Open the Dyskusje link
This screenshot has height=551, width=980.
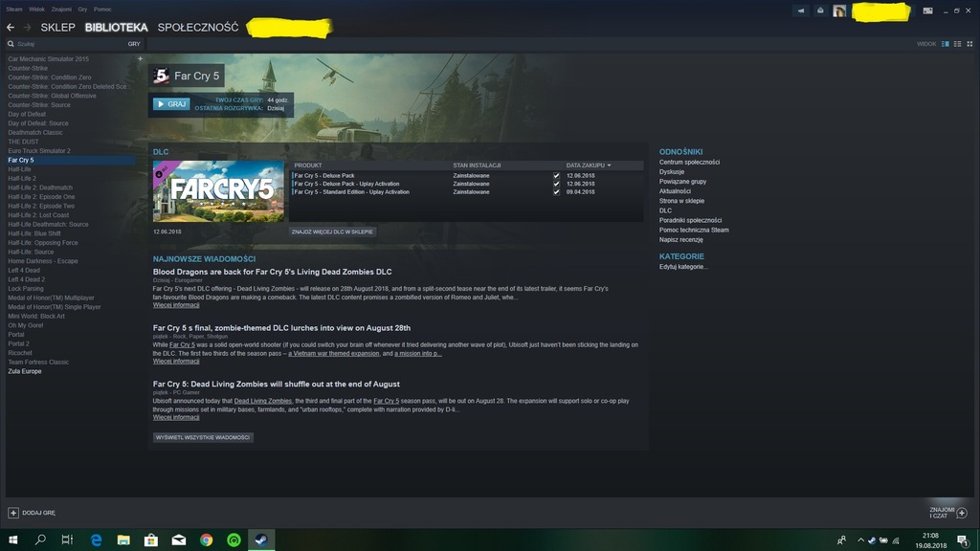click(x=672, y=172)
